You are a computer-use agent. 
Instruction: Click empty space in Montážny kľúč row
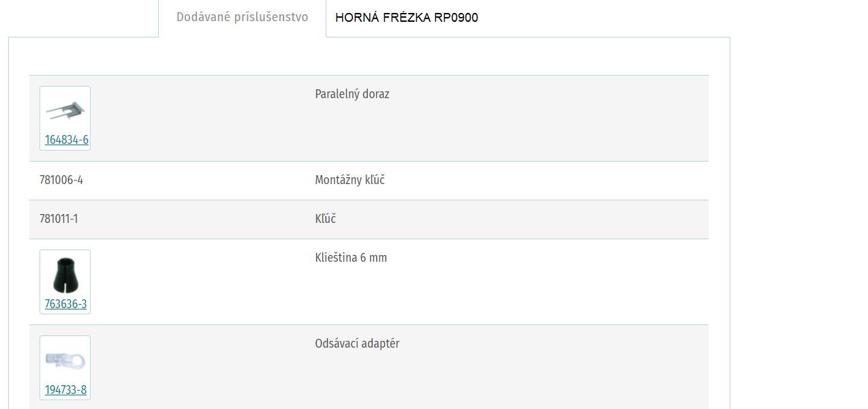[x=545, y=181]
